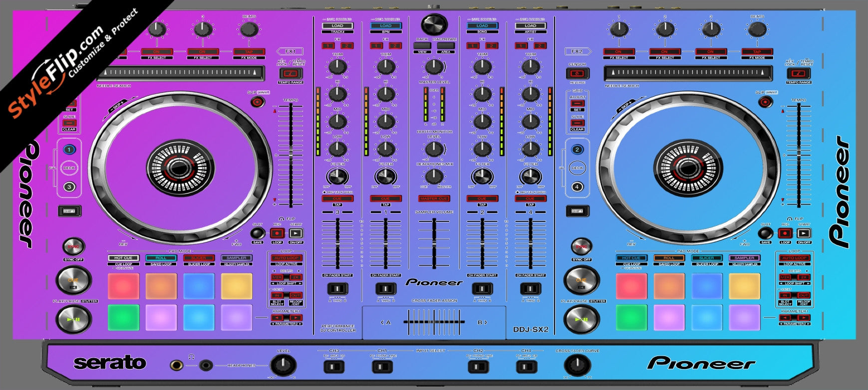
Task: Set loop OUT point on left deck
Action: [x=296, y=295]
